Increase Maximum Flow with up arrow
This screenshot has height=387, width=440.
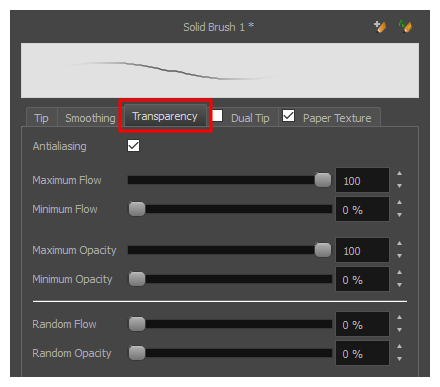[399, 173]
